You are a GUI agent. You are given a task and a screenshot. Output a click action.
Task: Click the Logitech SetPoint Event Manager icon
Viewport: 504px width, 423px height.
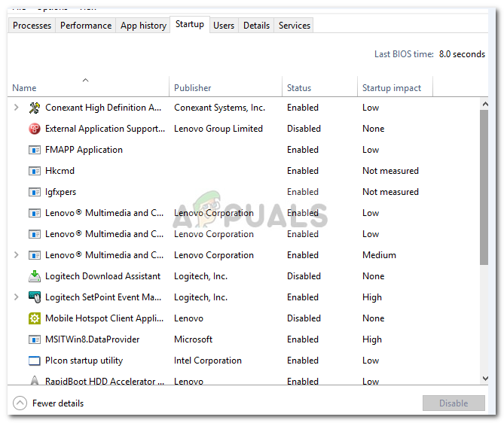coord(35,297)
